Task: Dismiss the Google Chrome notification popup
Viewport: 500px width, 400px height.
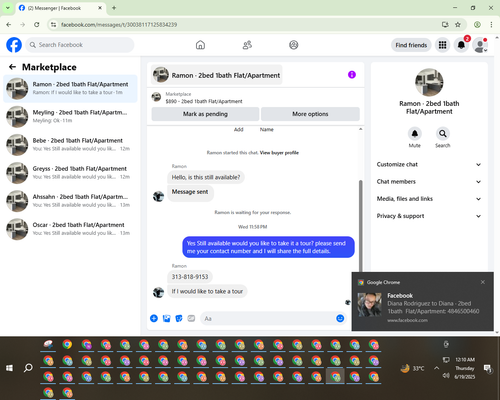Action: pyautogui.click(x=483, y=282)
